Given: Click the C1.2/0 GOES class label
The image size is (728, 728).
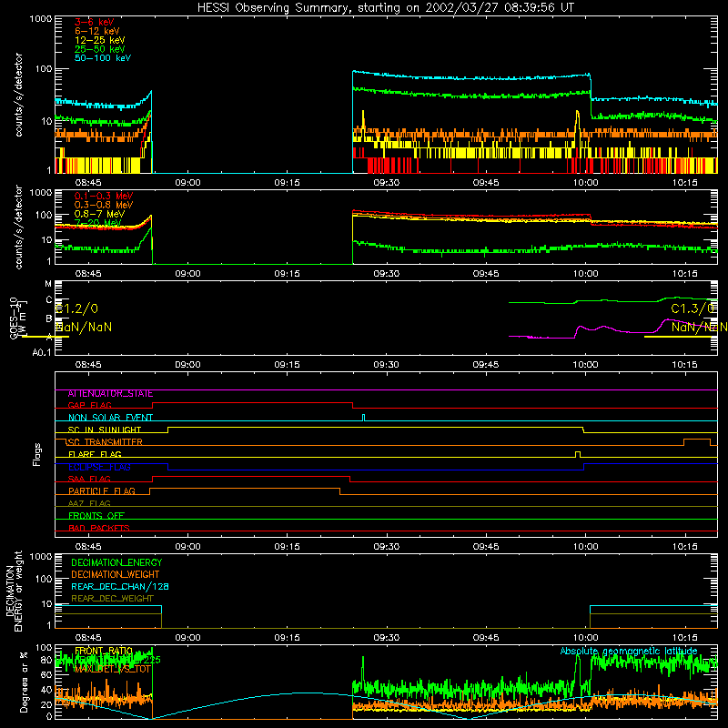Looking at the screenshot, I should 76,308.
